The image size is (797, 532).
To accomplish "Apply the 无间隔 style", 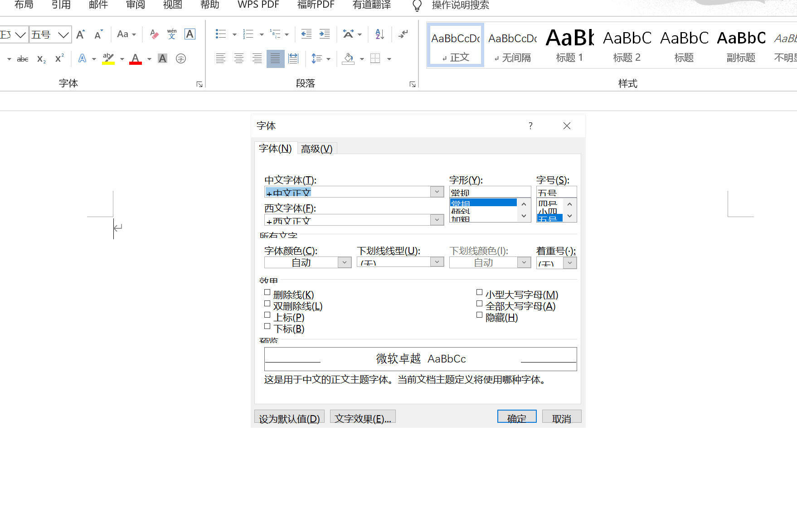I will pos(513,45).
